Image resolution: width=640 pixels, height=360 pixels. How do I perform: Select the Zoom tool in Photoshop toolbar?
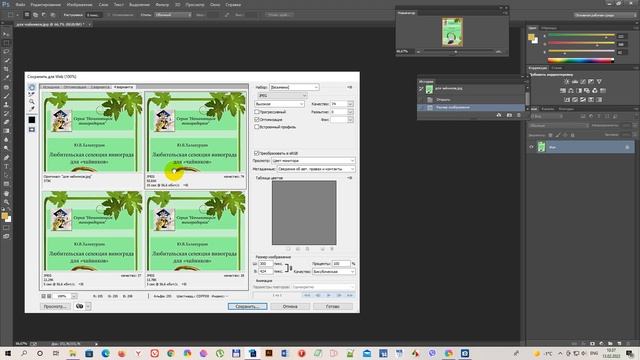[x=6, y=202]
